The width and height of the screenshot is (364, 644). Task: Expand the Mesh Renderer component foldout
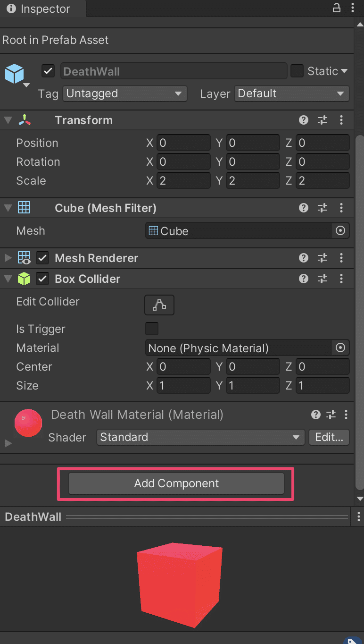point(8,258)
